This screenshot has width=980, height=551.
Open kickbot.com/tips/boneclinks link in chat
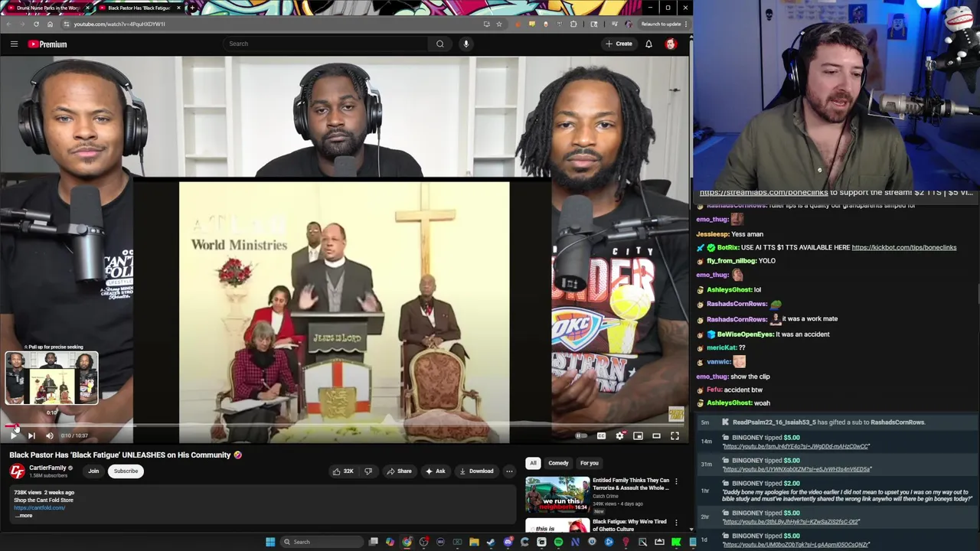click(903, 247)
